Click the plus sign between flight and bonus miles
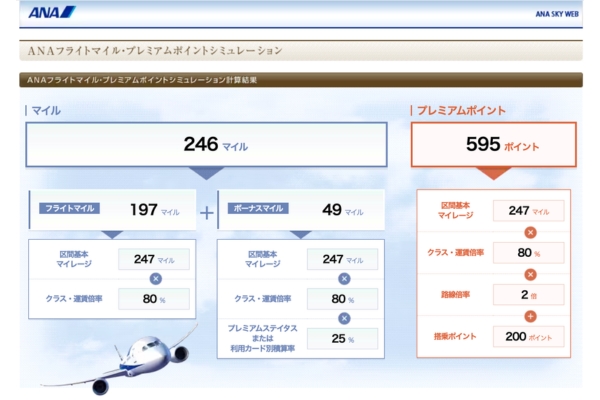This screenshot has width=600, height=400. 206,212
